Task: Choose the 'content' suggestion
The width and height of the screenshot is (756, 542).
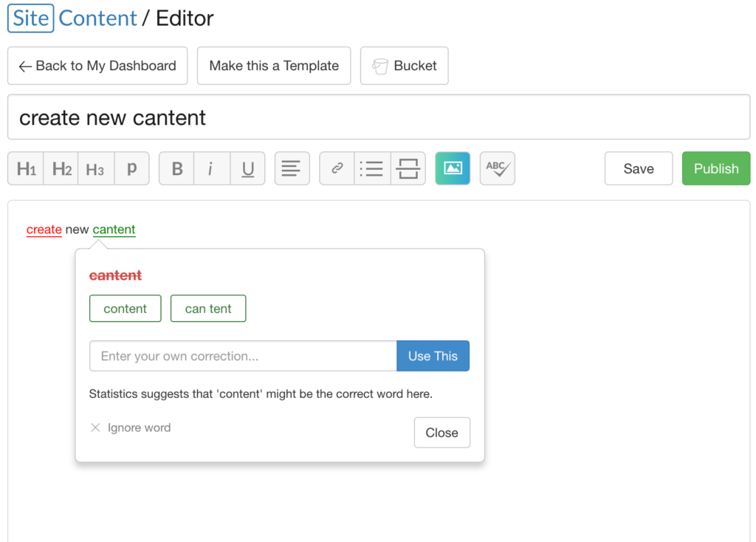Action: point(125,309)
